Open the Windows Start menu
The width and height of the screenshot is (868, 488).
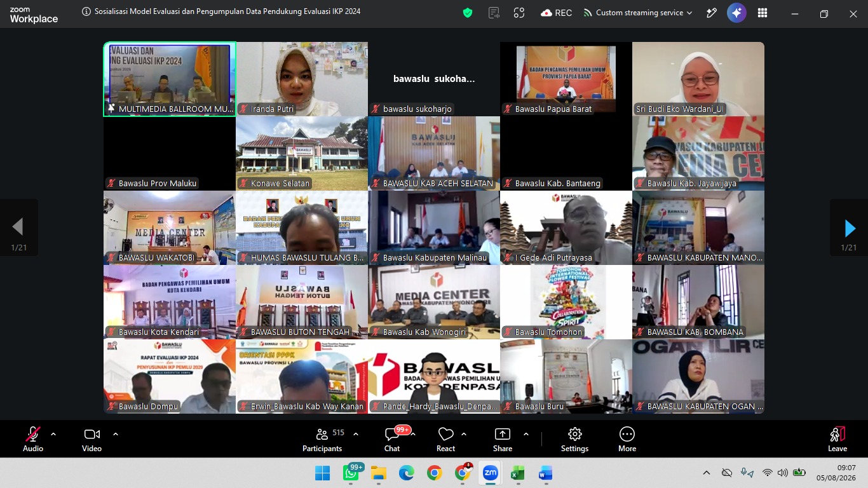(x=322, y=473)
